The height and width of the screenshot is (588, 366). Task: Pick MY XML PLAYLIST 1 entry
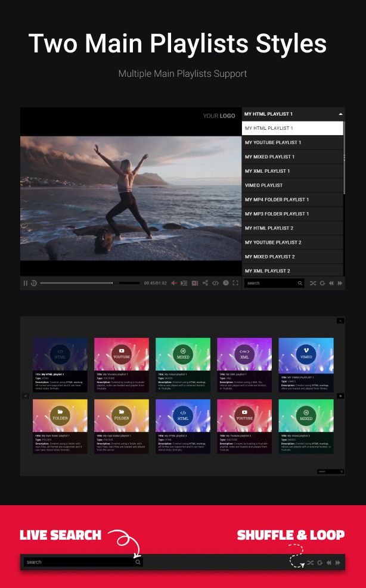pos(292,171)
